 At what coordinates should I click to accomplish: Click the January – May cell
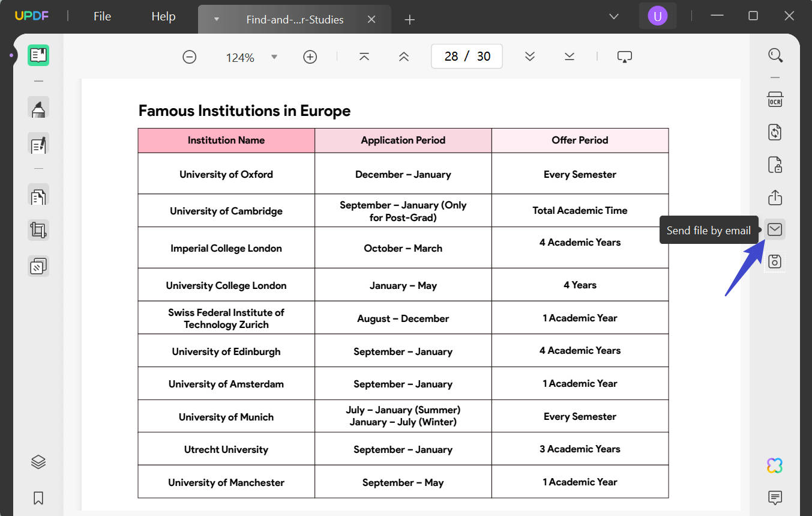[403, 285]
